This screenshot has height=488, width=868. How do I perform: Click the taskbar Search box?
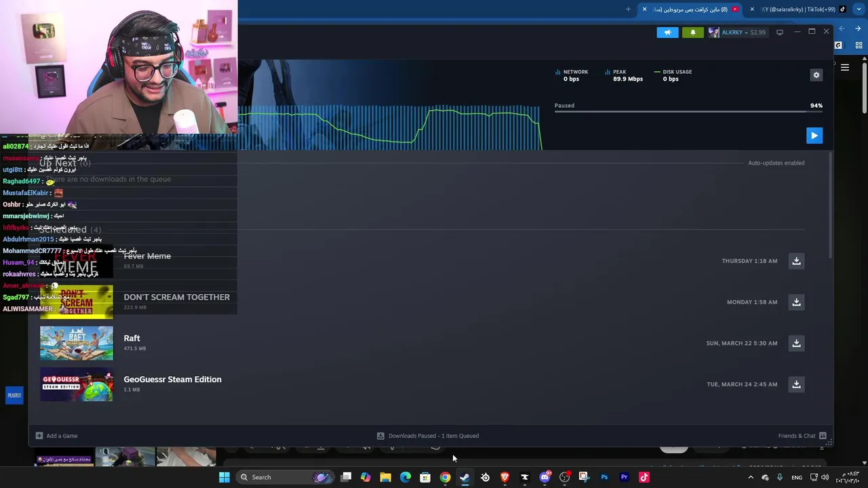285,477
